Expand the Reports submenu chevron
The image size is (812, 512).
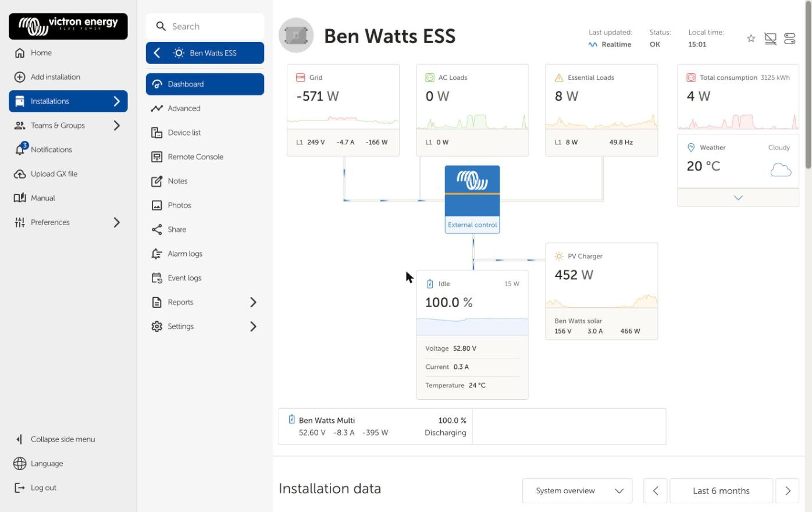(253, 302)
